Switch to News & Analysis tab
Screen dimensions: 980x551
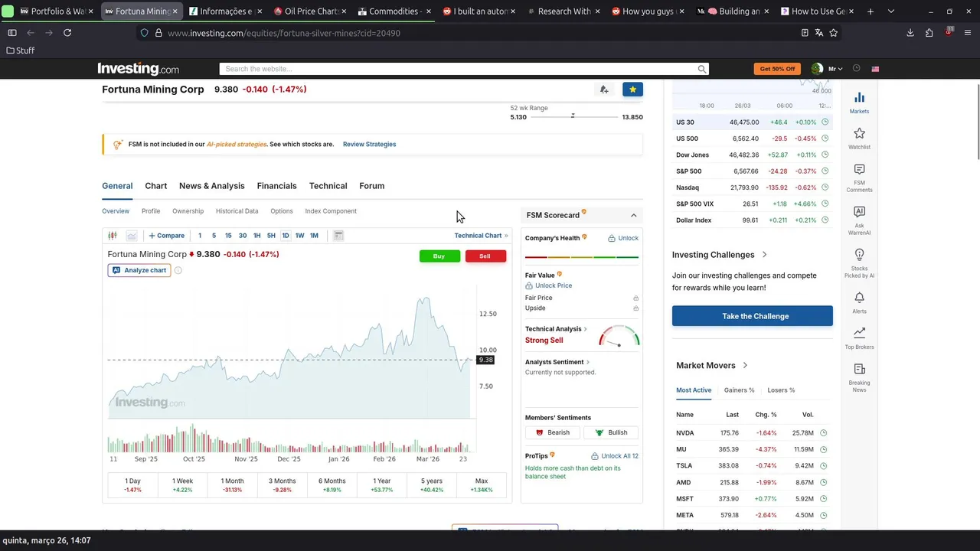tap(212, 186)
